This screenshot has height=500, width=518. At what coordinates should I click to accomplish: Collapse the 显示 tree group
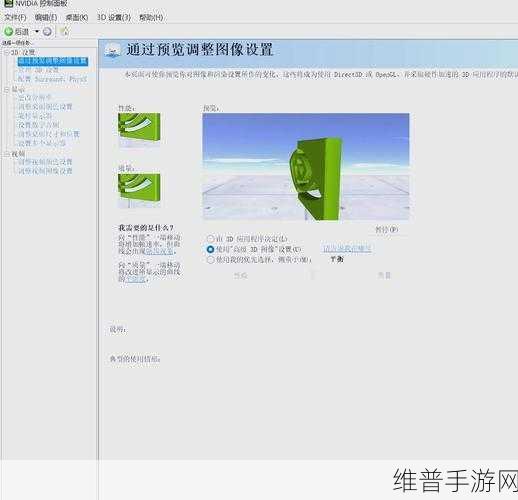pos(7,89)
